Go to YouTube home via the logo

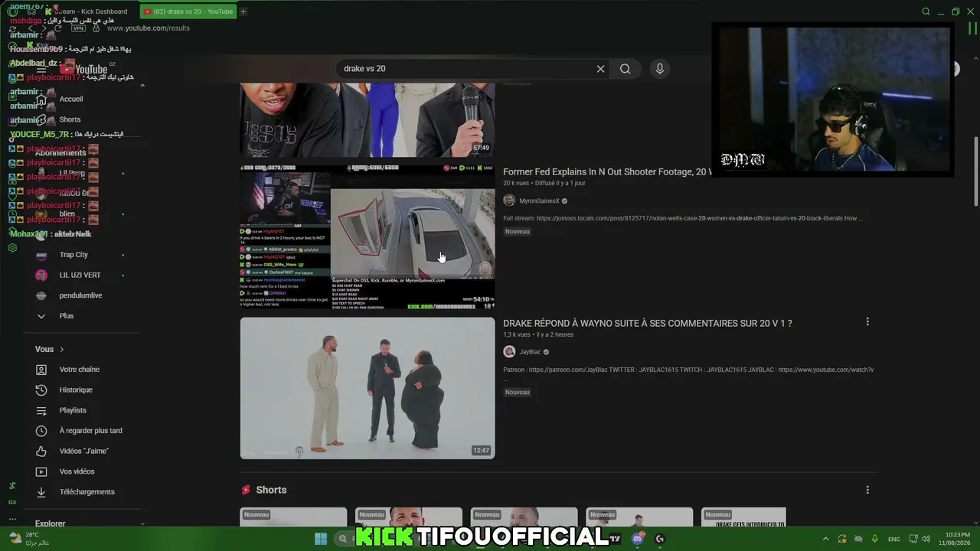(83, 70)
